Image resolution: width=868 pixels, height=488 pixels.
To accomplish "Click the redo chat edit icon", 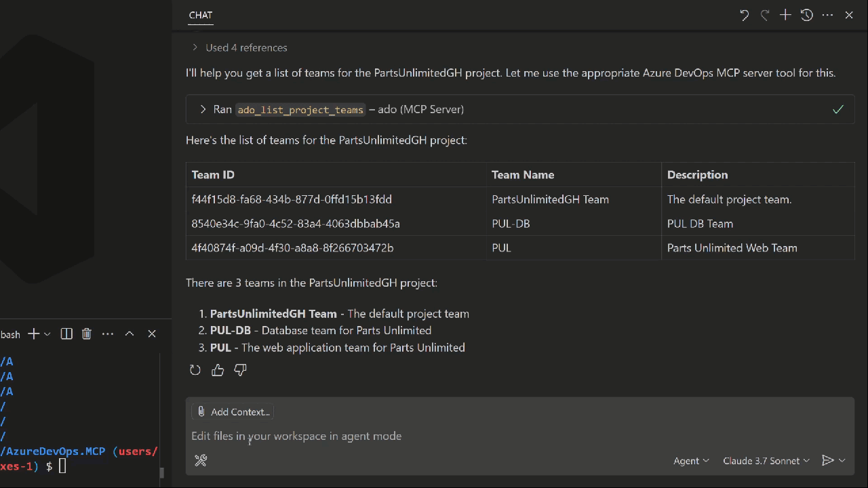I will coord(764,14).
